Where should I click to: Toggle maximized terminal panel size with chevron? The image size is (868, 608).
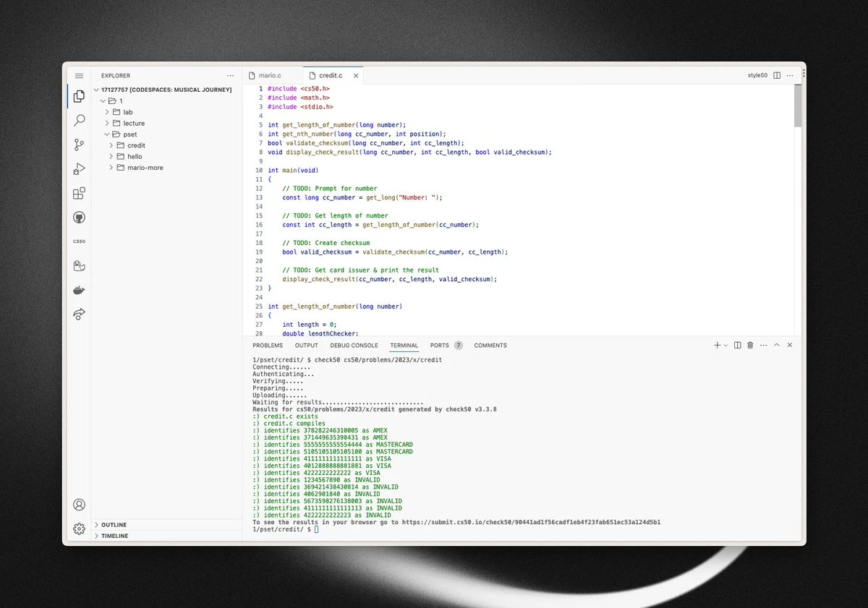(x=777, y=346)
